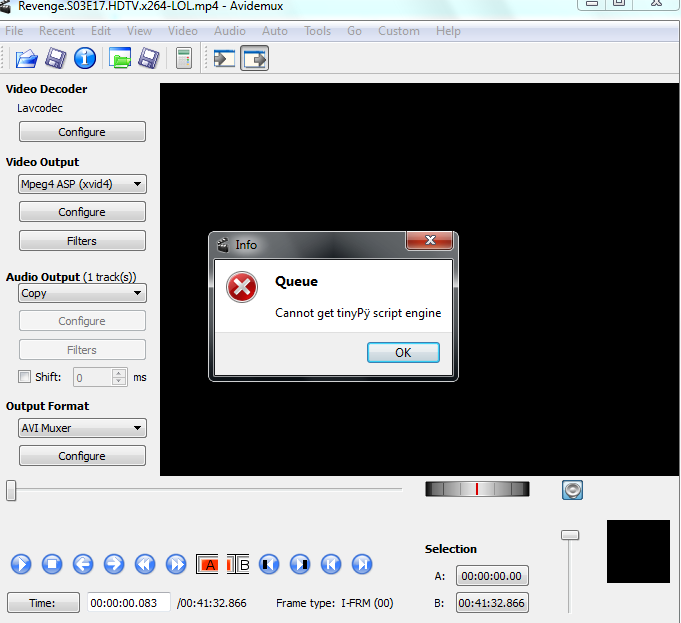Stop playback
This screenshot has height=623, width=681.
[52, 564]
